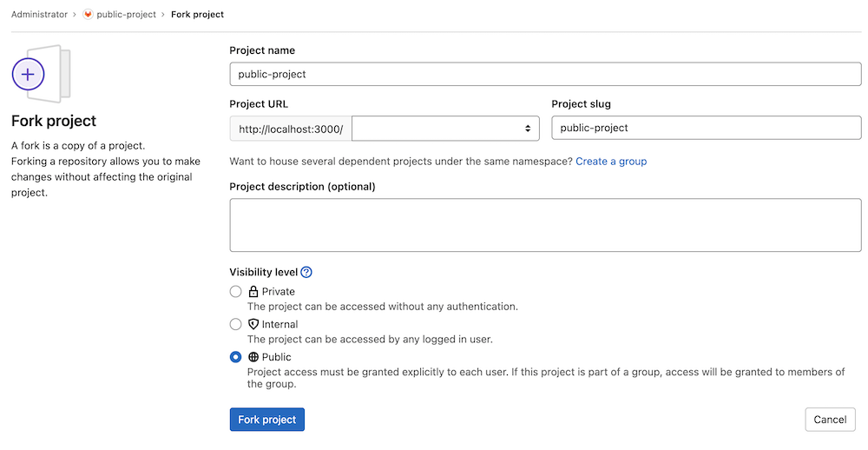Follow the Create a group link
The height and width of the screenshot is (450, 868).
click(610, 162)
